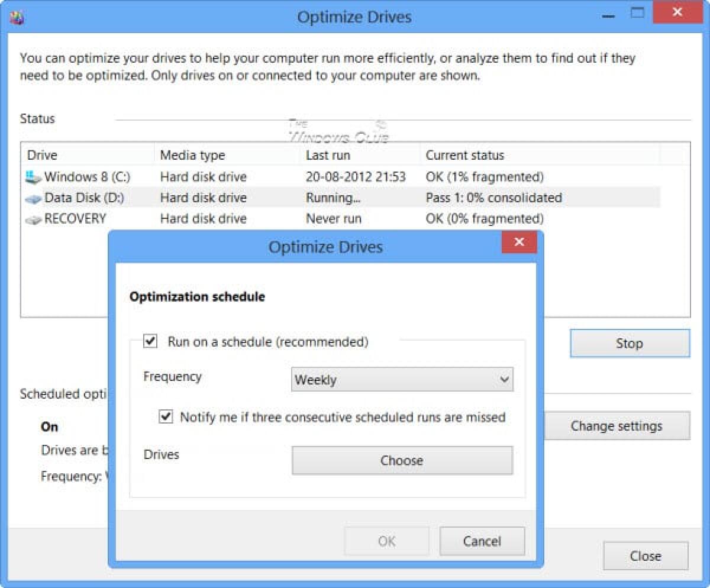Toggle the scheduled optimization checkbox
Viewport: 710px width, 588px height.
[151, 341]
